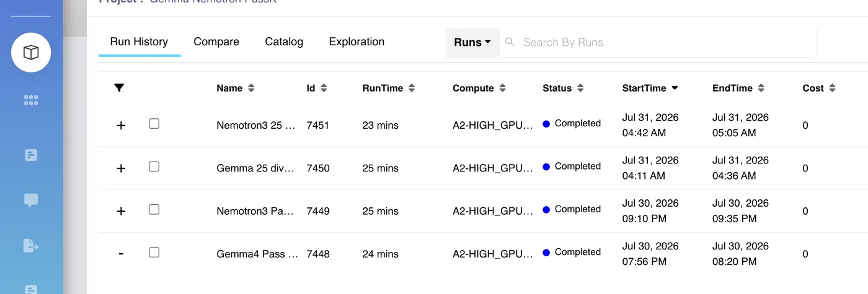The height and width of the screenshot is (294, 868).
Task: Click Id value 7449
Action: pyautogui.click(x=318, y=211)
